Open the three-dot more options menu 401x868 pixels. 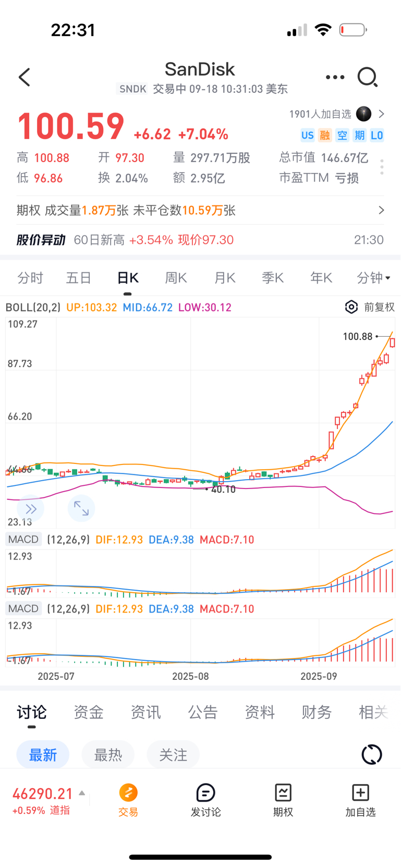[335, 77]
